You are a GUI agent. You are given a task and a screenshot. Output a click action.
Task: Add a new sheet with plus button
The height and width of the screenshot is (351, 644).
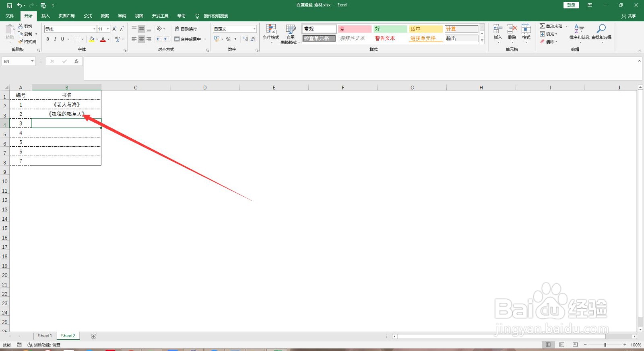tap(93, 336)
